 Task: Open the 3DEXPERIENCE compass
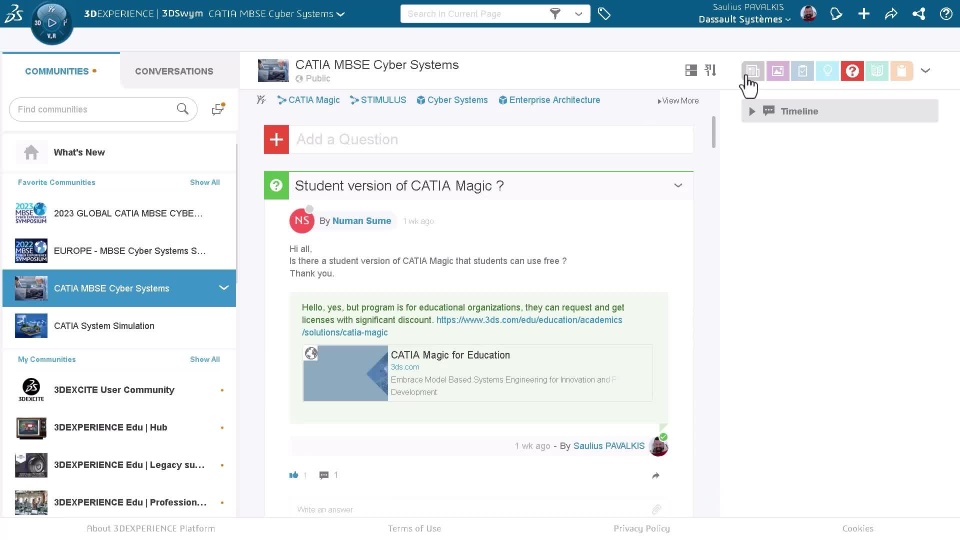click(x=52, y=23)
